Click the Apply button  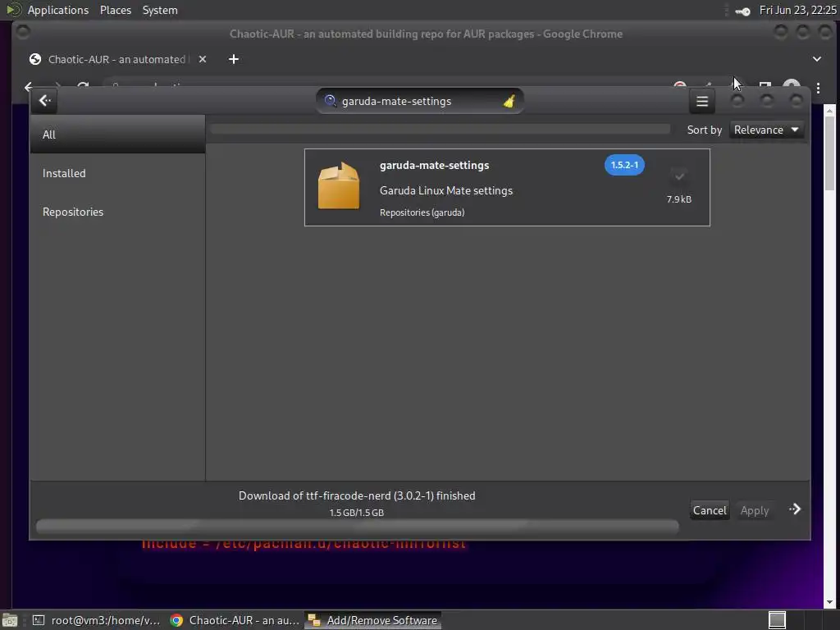tap(755, 510)
